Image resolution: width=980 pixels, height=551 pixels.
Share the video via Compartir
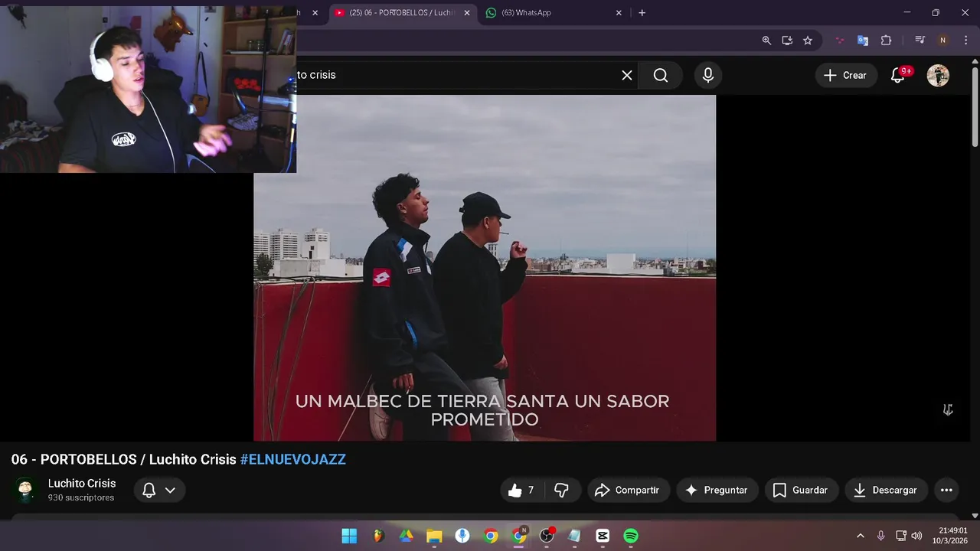coord(628,491)
